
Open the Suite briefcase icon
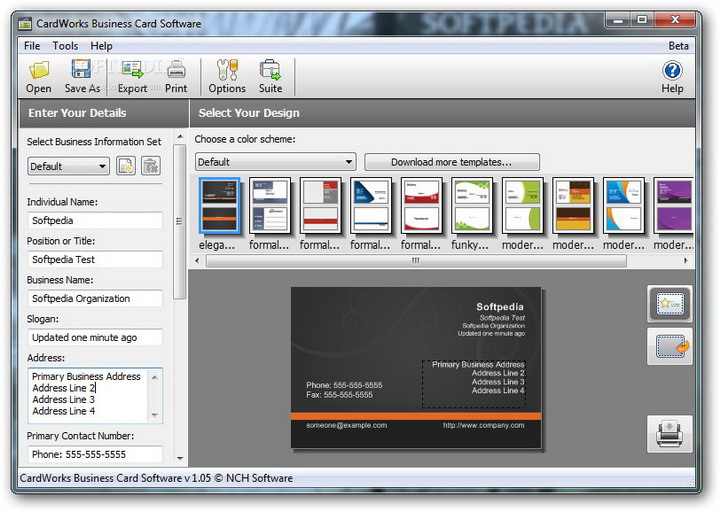point(270,71)
